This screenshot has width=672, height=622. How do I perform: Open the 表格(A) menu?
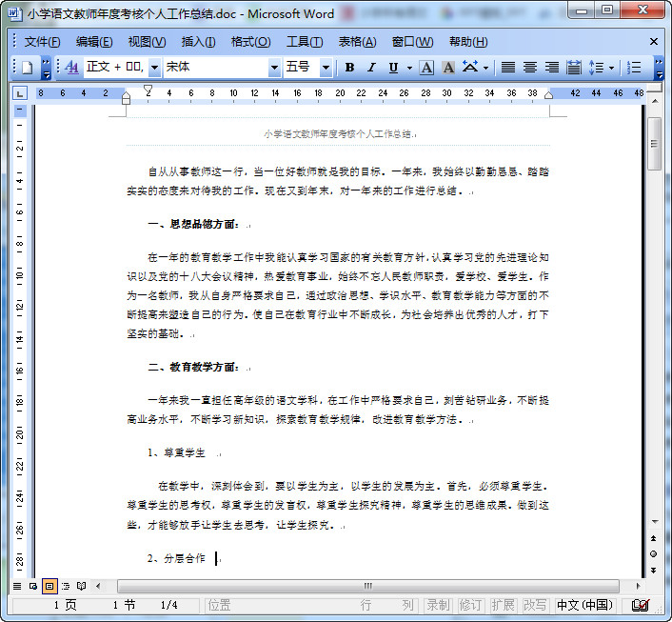(x=358, y=42)
